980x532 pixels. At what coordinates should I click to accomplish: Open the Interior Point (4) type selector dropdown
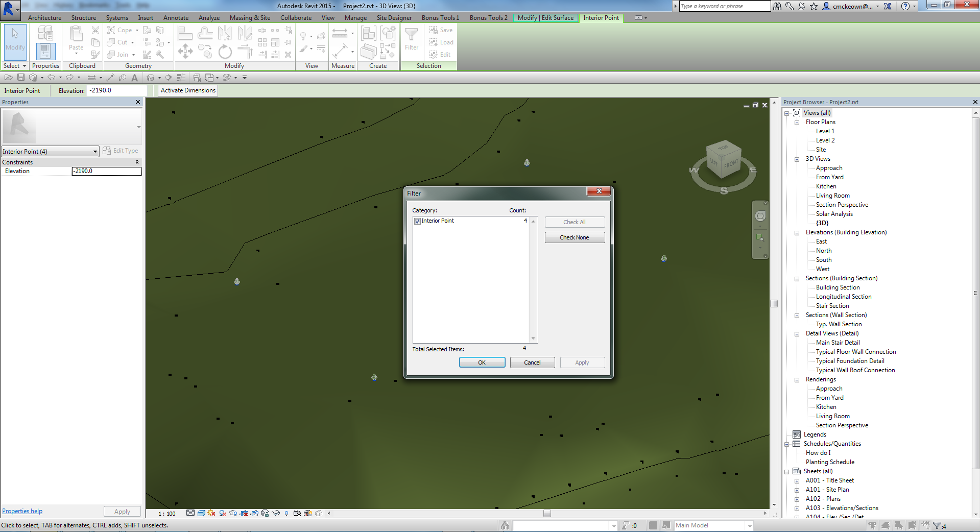click(x=94, y=151)
